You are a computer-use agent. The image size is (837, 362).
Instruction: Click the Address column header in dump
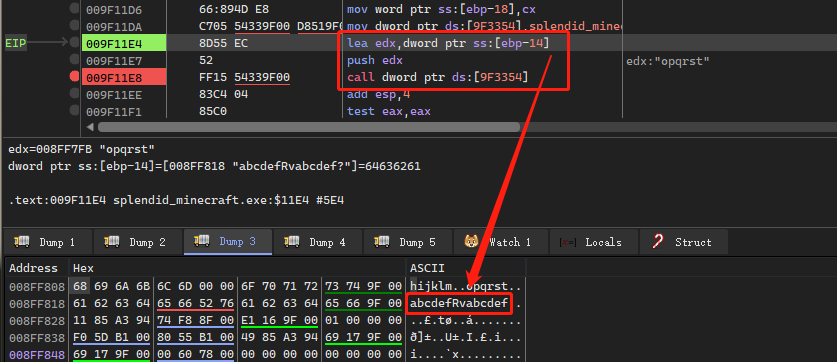click(33, 268)
